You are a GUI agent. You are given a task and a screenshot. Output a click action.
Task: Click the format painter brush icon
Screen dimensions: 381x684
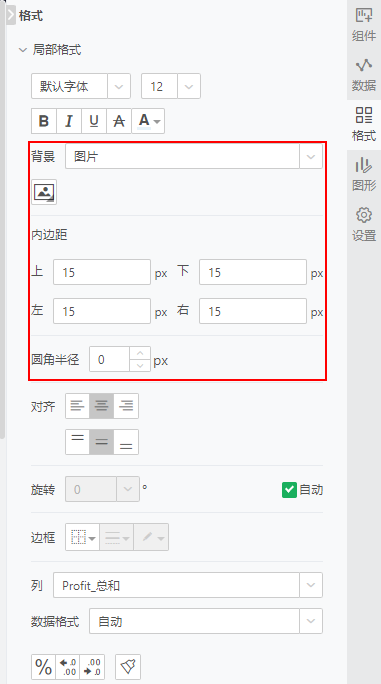[128, 667]
